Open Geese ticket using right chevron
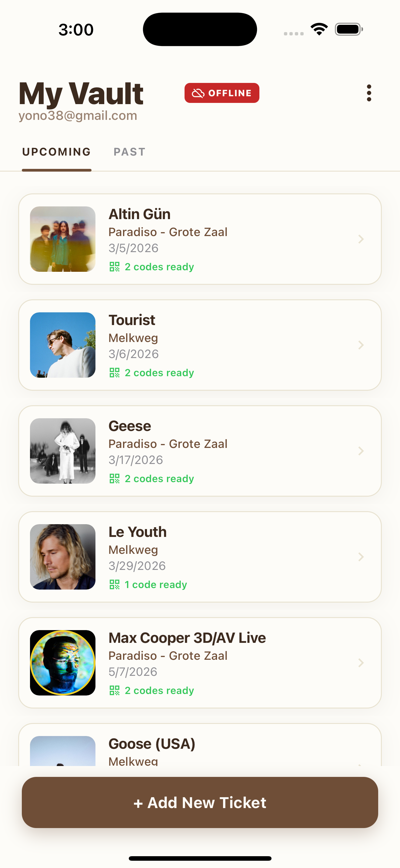Screen dimensions: 400x868 coord(361,451)
